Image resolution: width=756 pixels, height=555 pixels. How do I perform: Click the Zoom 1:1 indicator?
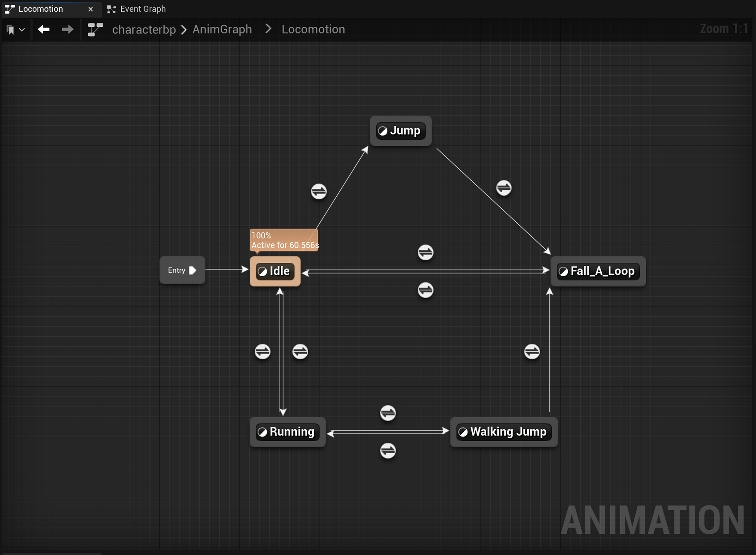click(724, 29)
